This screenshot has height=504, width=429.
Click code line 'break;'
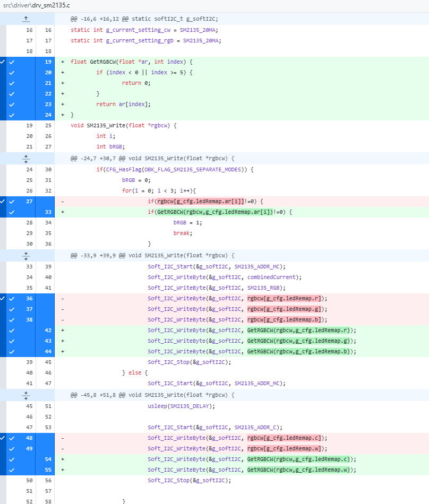[x=183, y=233]
